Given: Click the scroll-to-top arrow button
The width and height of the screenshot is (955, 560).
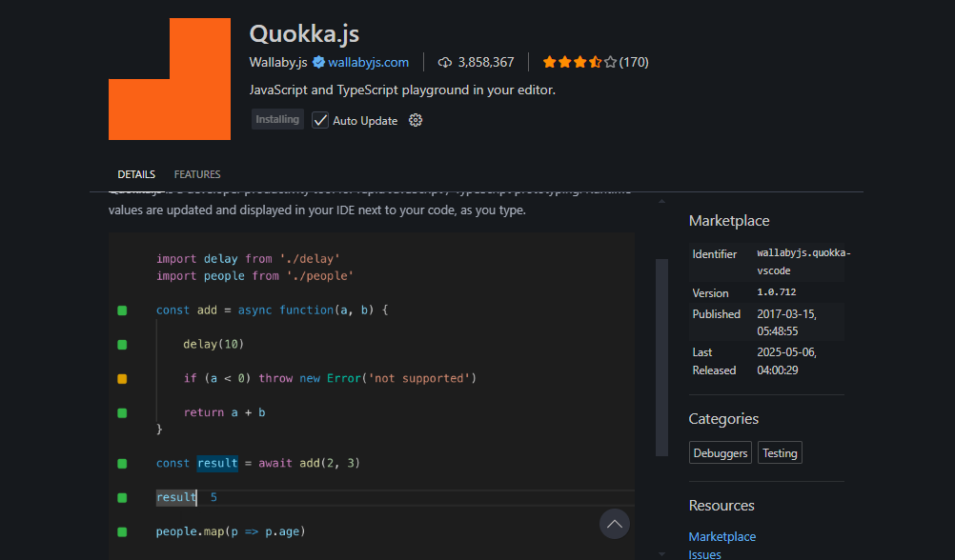Looking at the screenshot, I should pos(614,524).
